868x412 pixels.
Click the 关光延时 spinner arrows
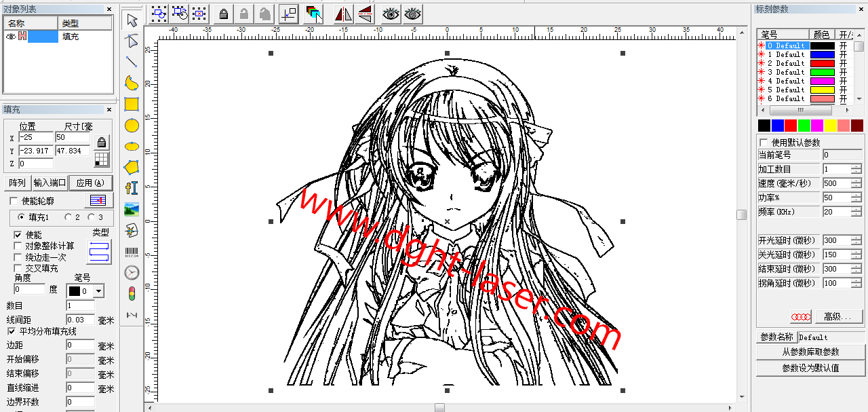coord(856,255)
